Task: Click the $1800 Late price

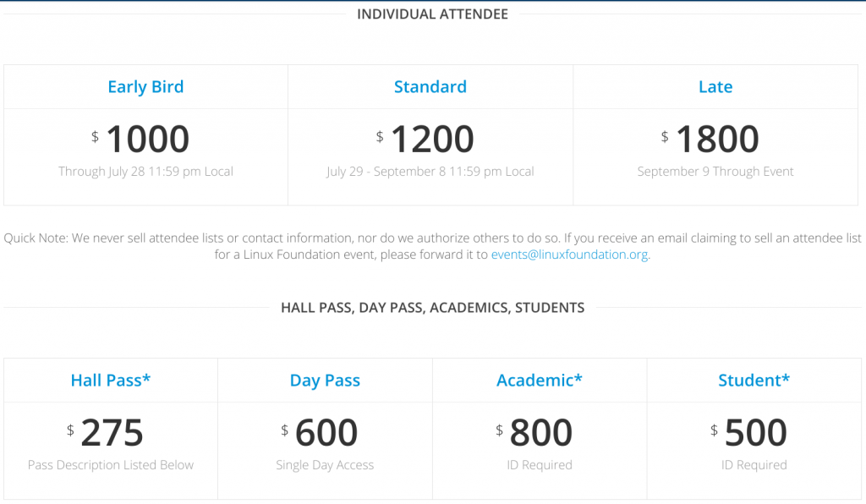Action: point(717,140)
